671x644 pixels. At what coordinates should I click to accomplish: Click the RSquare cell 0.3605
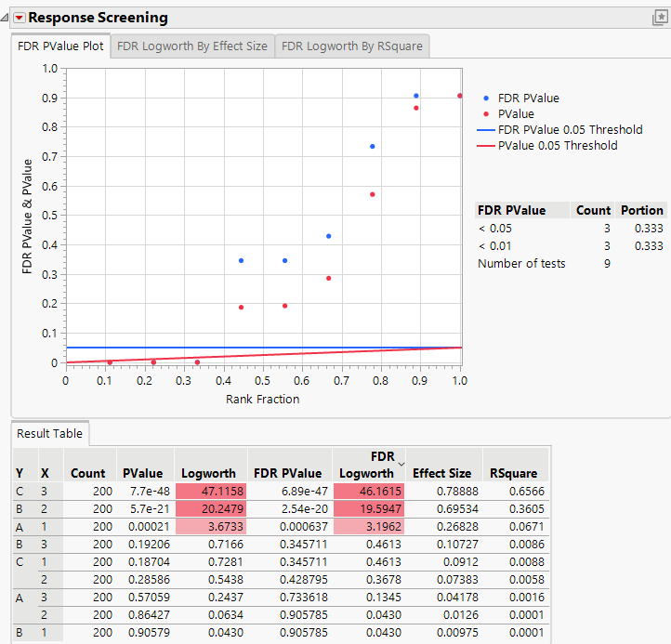(x=527, y=508)
